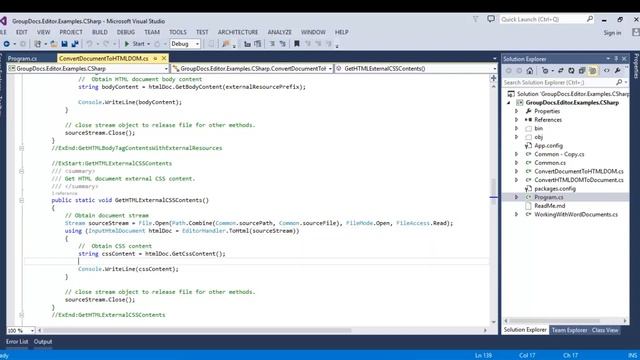Switch to the Class View tab
This screenshot has width=640, height=360.
[x=605, y=330]
